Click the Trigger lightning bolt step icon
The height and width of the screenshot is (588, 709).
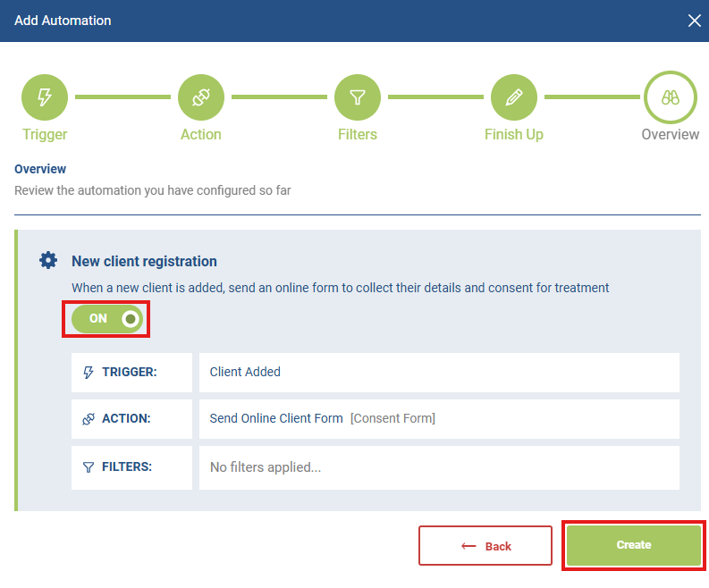point(45,97)
